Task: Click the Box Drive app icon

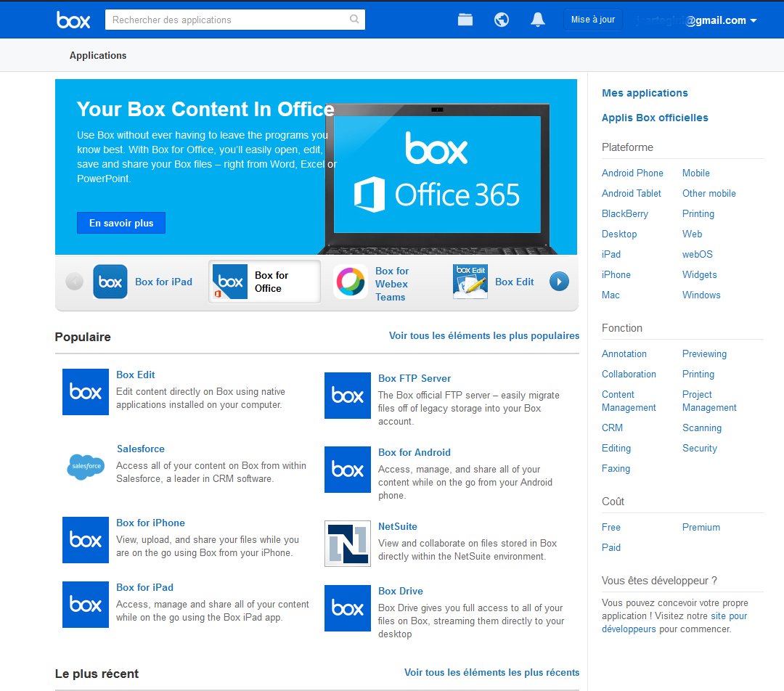Action: tap(347, 608)
